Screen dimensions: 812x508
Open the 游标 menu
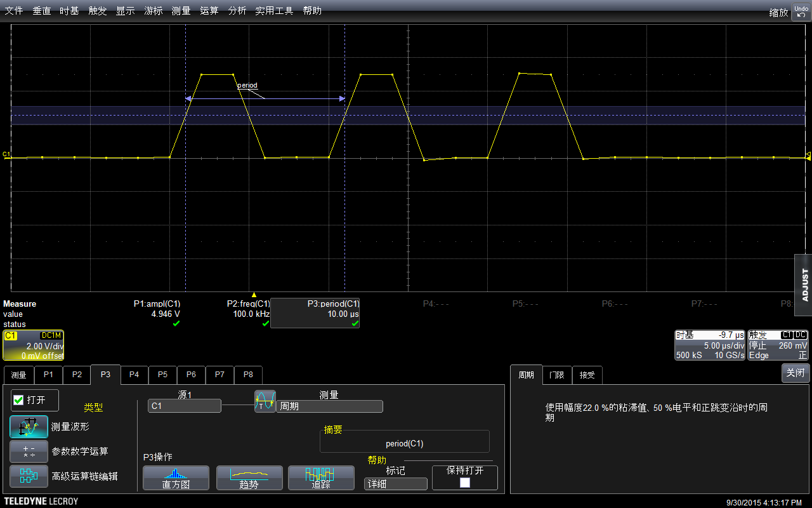pos(153,11)
